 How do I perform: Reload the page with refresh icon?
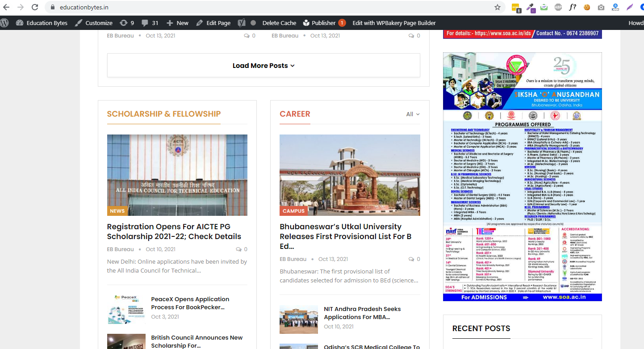click(35, 7)
